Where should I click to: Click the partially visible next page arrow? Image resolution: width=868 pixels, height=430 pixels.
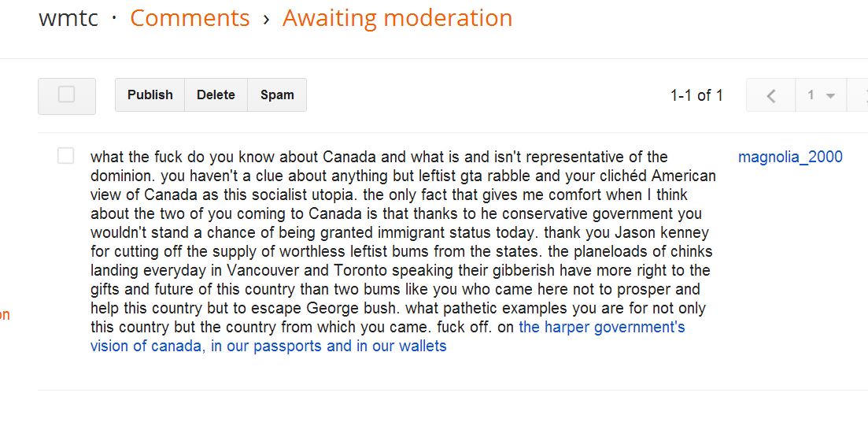click(x=863, y=95)
